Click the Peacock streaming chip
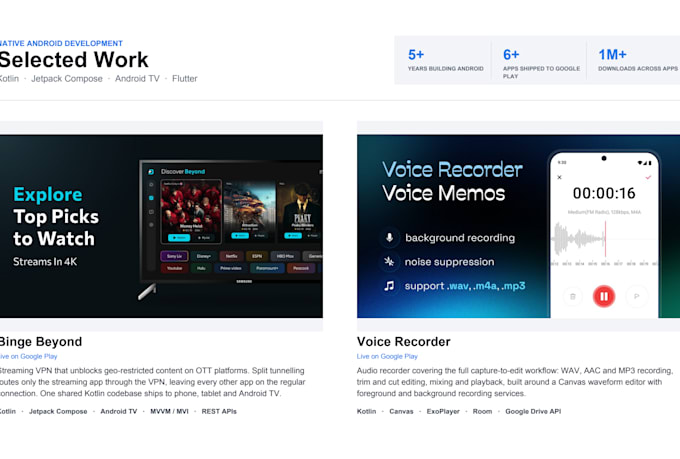 301,268
